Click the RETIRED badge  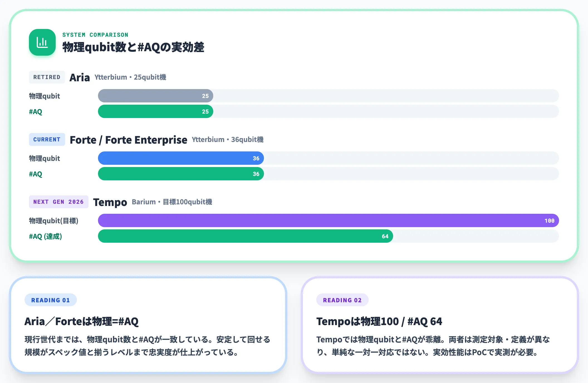(47, 77)
